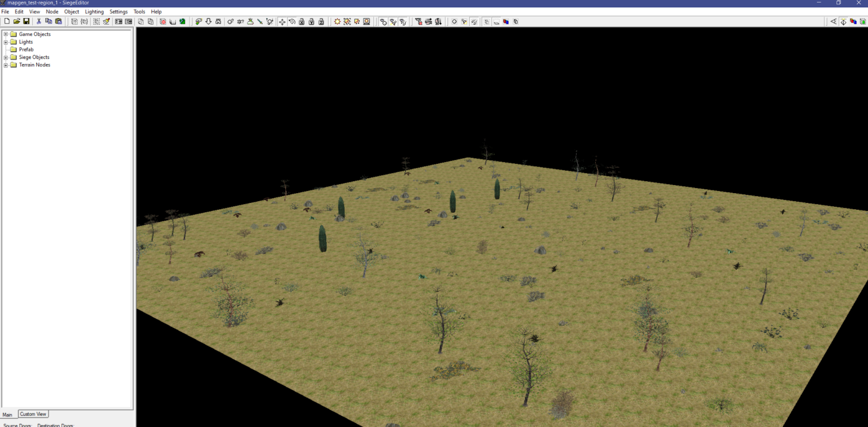Viewport: 868px width, 427px height.
Task: Toggle the X axis lock icon
Action: click(x=301, y=21)
